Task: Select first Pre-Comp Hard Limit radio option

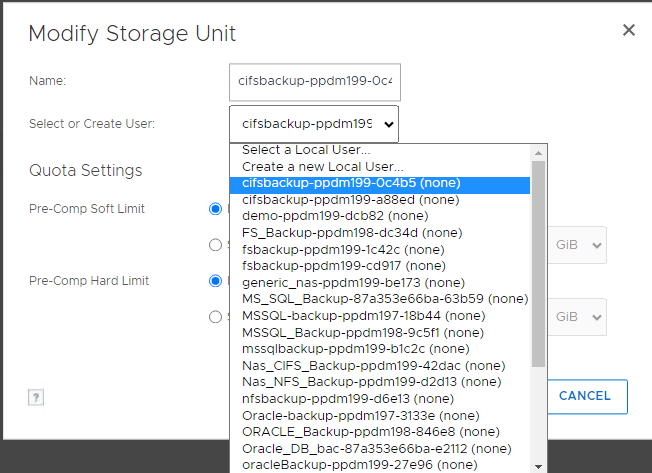Action: pyautogui.click(x=215, y=281)
